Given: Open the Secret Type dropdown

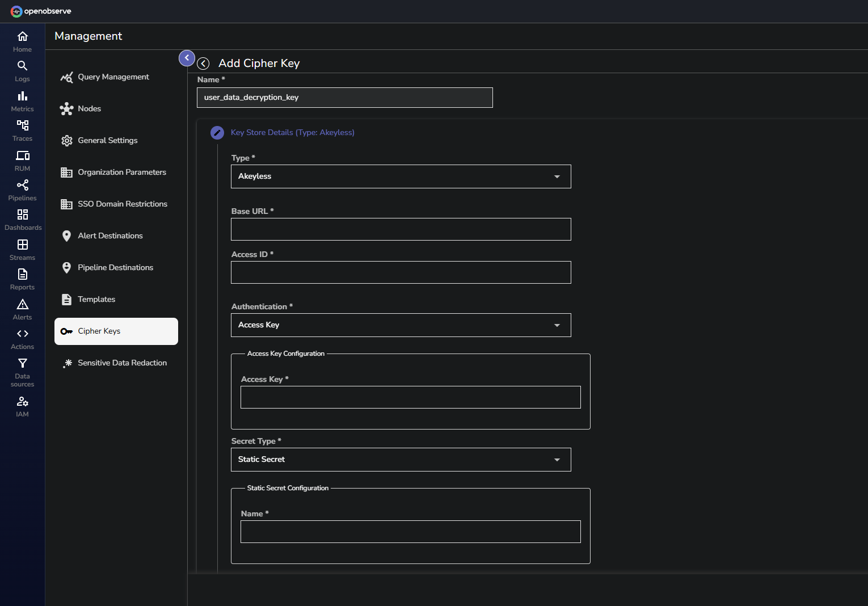Looking at the screenshot, I should (401, 460).
